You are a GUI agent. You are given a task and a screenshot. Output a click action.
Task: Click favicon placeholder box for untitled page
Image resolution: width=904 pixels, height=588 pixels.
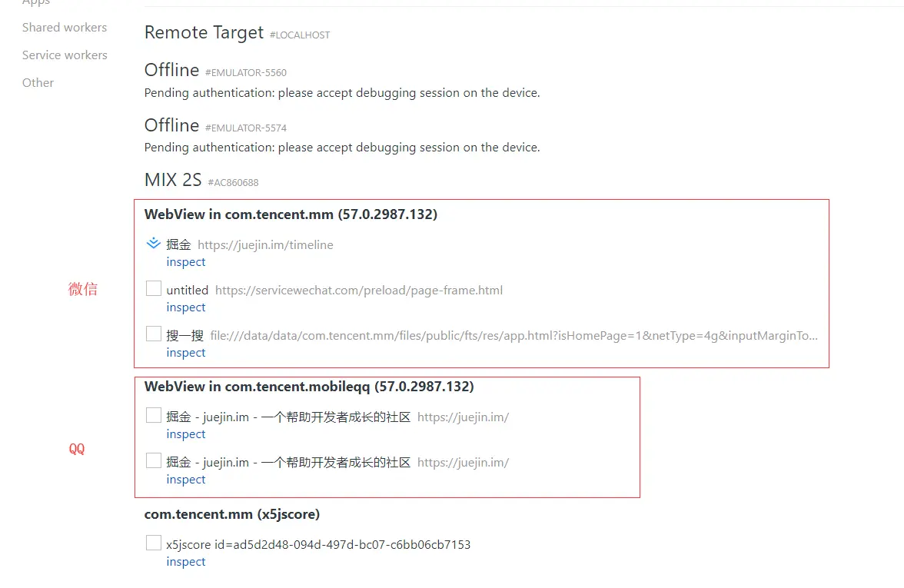(x=154, y=288)
